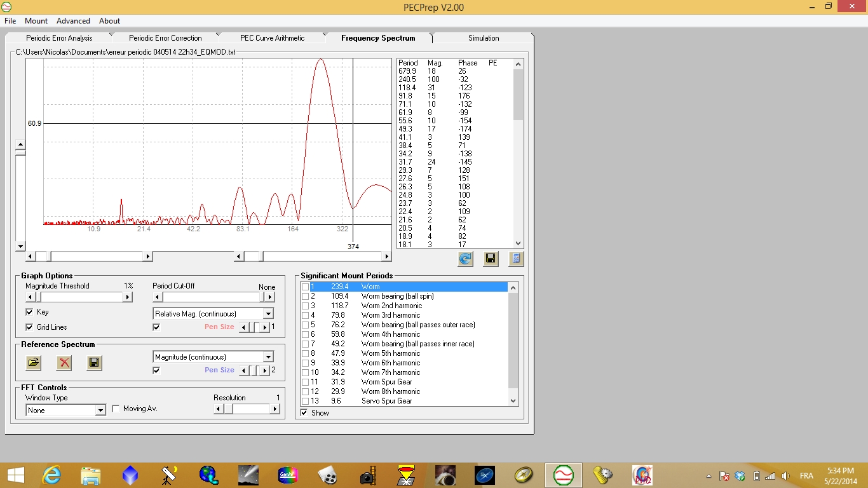This screenshot has height=488, width=868.
Task: Decrease the blue Pen Size with its left arrow
Action: pyautogui.click(x=244, y=370)
